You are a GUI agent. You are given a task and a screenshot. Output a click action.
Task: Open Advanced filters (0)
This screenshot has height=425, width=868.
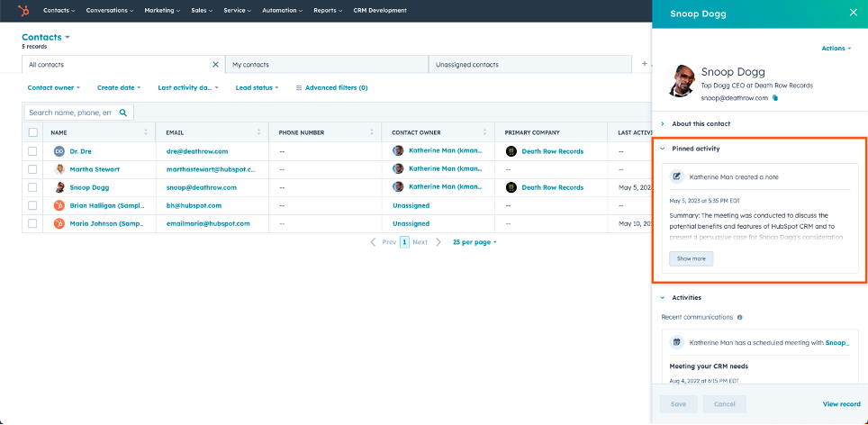(331, 88)
